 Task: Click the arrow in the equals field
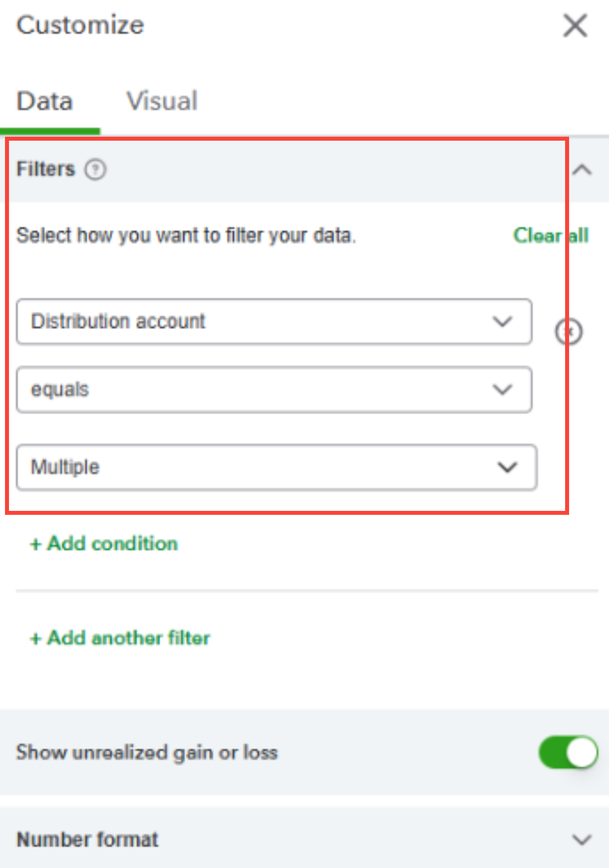502,390
